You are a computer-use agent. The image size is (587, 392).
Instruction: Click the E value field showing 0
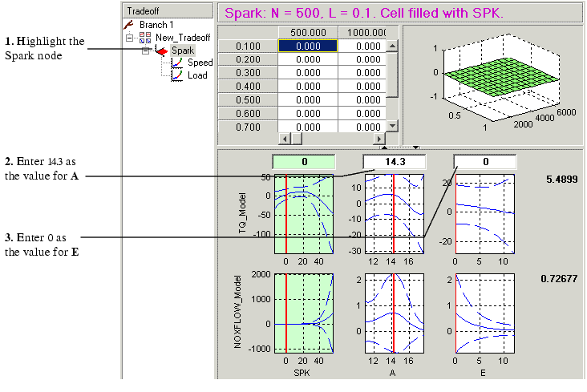point(485,162)
